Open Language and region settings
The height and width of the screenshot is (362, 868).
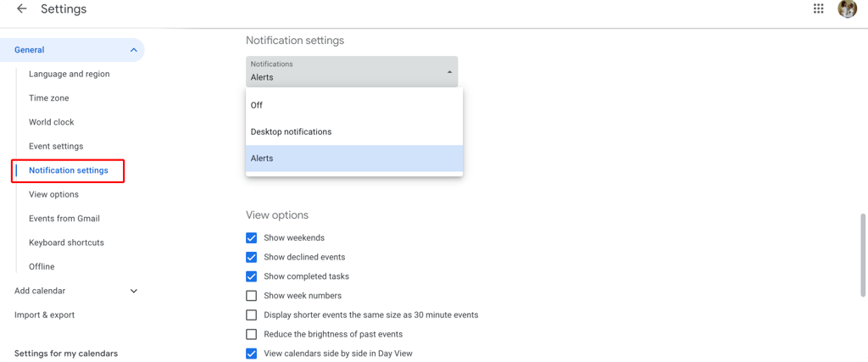coord(70,74)
